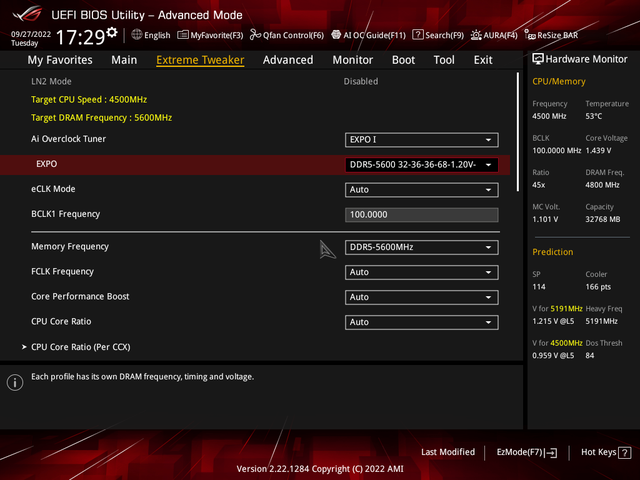This screenshot has height=480, width=640.
Task: Switch to Exit tab
Action: click(483, 60)
